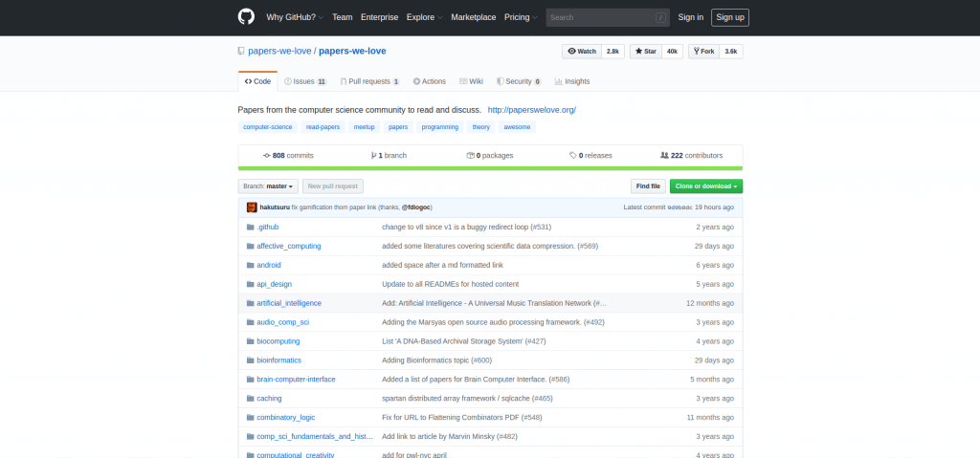Switch to the Actions tab
The height and width of the screenshot is (458, 980).
click(430, 81)
